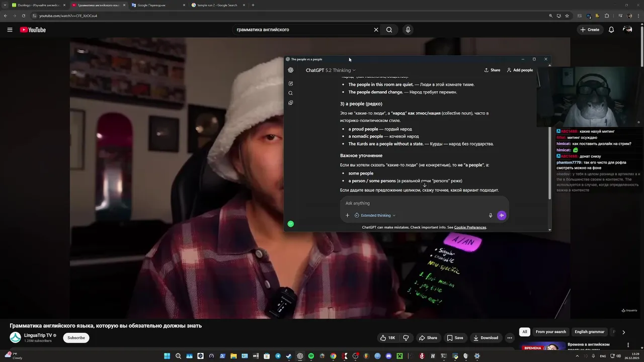Close the Duolingo tab
The image size is (644, 362).
coord(64,5)
